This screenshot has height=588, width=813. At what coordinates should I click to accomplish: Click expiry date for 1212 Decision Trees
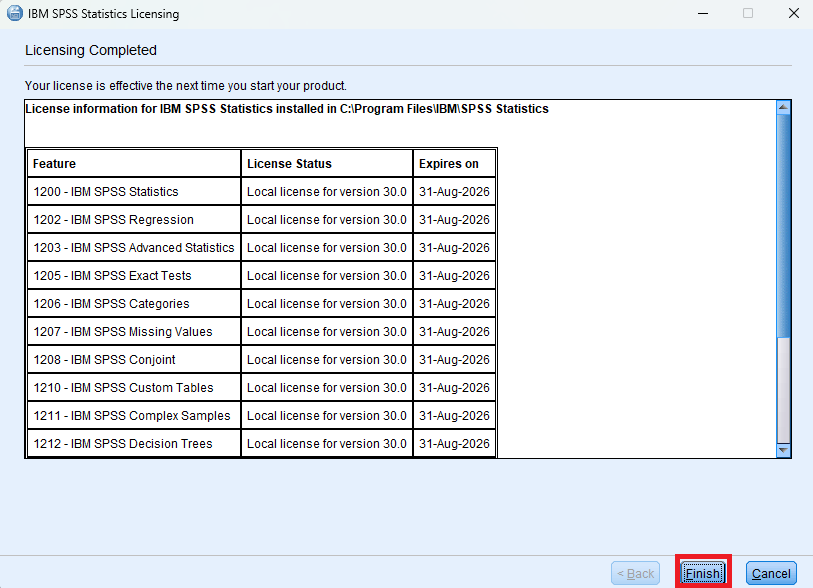pyautogui.click(x=454, y=444)
